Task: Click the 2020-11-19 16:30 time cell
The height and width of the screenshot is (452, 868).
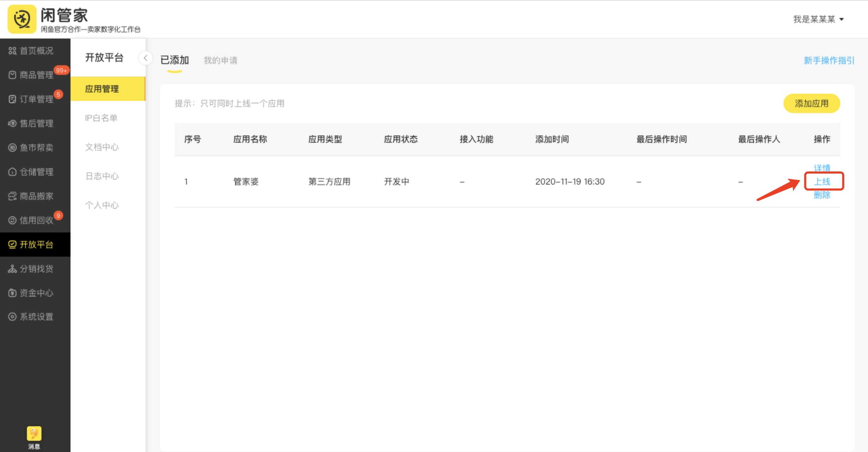Action: click(x=570, y=182)
